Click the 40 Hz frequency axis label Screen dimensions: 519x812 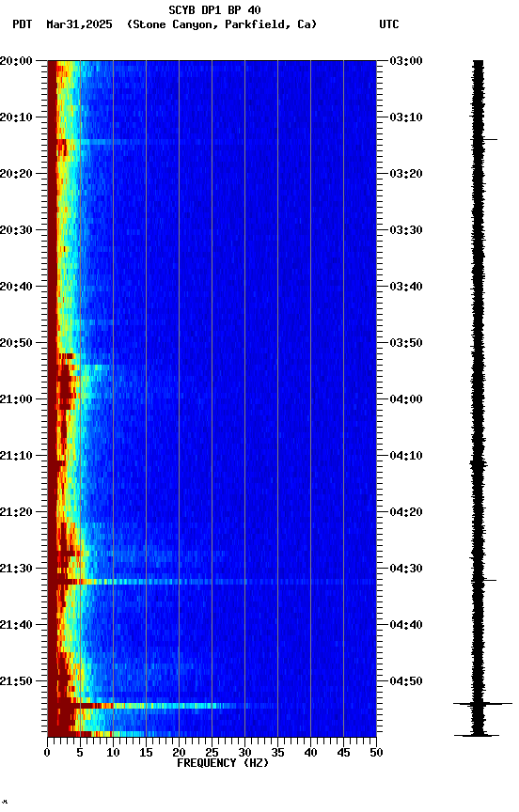coord(310,753)
